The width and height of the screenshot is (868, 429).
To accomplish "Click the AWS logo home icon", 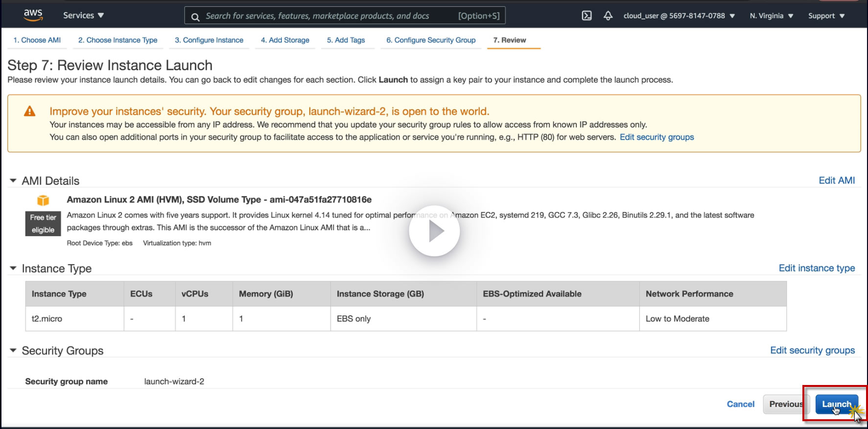I will 33,15.
